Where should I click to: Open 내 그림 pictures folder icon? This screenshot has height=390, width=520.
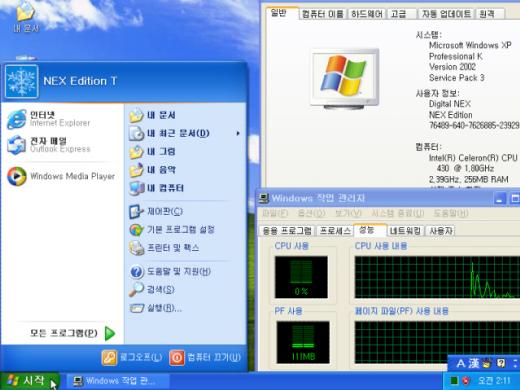[136, 152]
